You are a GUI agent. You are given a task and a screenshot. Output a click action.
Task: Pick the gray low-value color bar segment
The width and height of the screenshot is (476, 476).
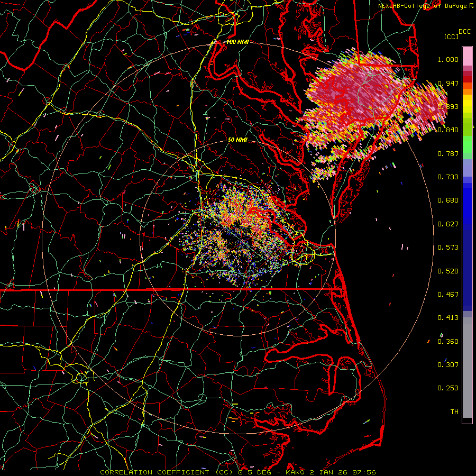click(x=467, y=368)
